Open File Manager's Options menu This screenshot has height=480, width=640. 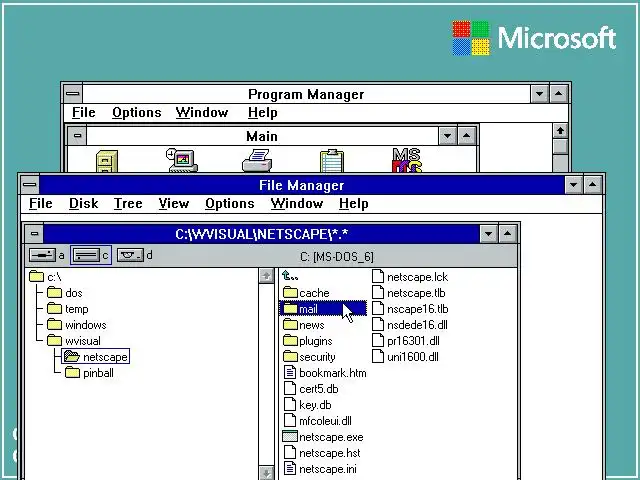(230, 203)
